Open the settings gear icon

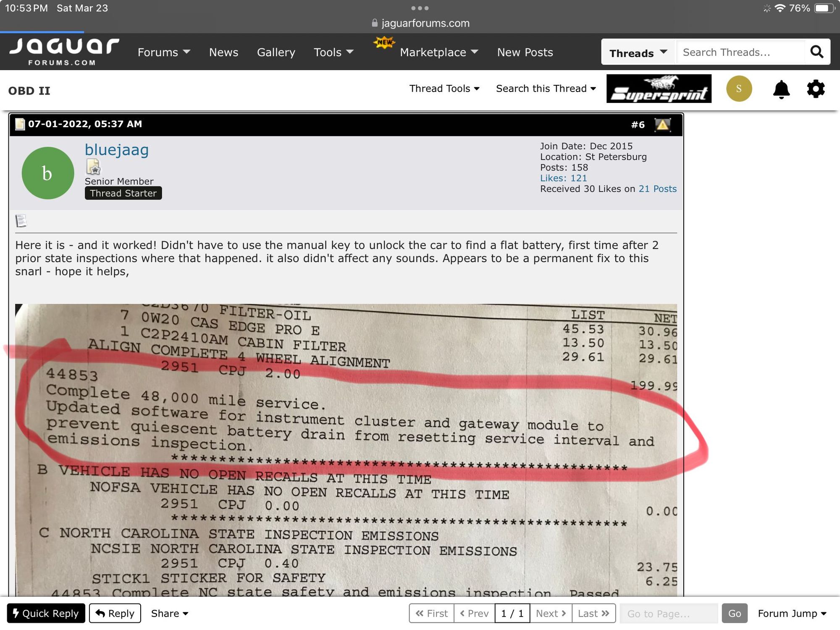click(816, 89)
